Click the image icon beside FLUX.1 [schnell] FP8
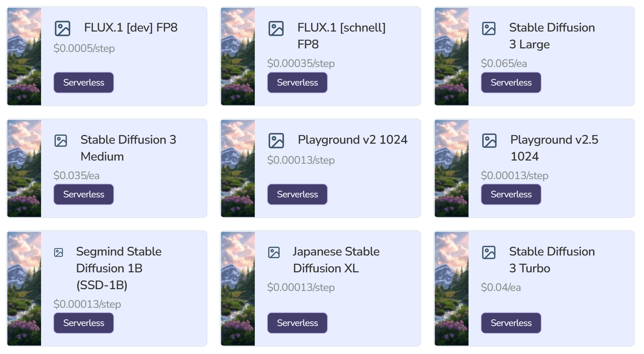Viewport: 644px width, 354px height. 276,28
